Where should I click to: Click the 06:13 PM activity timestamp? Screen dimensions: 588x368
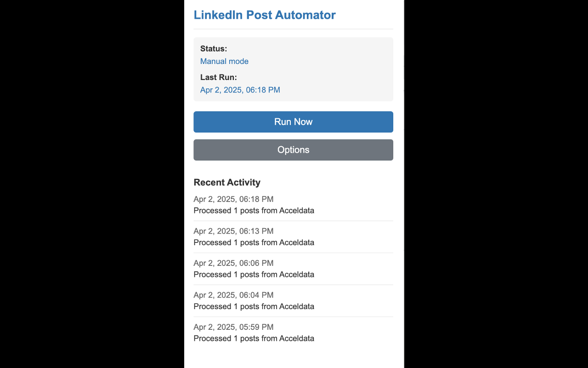coord(233,231)
